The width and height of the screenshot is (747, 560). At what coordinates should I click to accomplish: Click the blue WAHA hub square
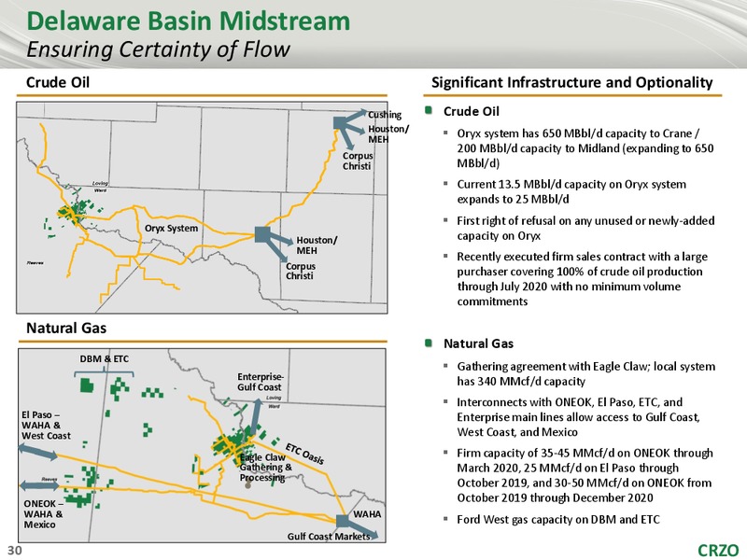[x=343, y=521]
